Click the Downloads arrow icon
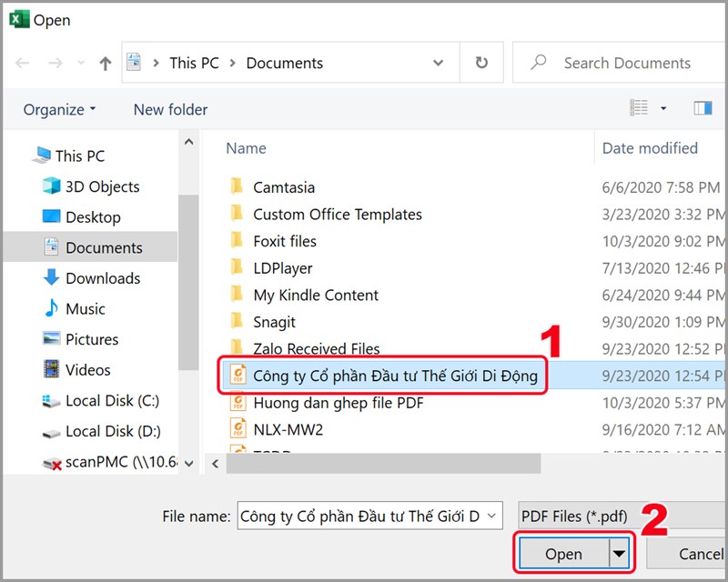The image size is (728, 582). tap(51, 277)
